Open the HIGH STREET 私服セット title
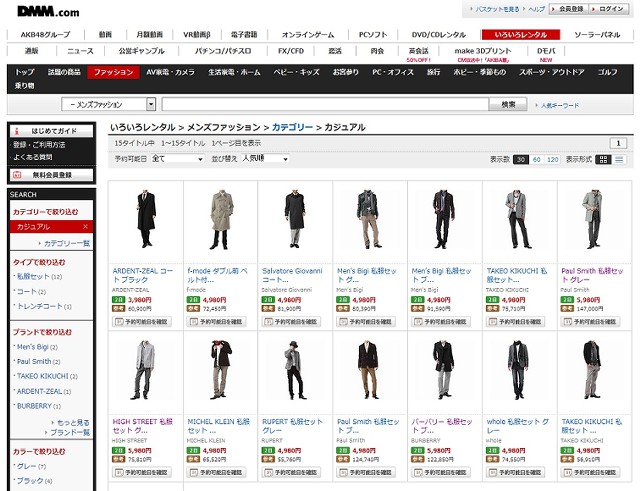This screenshot has width=640, height=491. tap(143, 426)
